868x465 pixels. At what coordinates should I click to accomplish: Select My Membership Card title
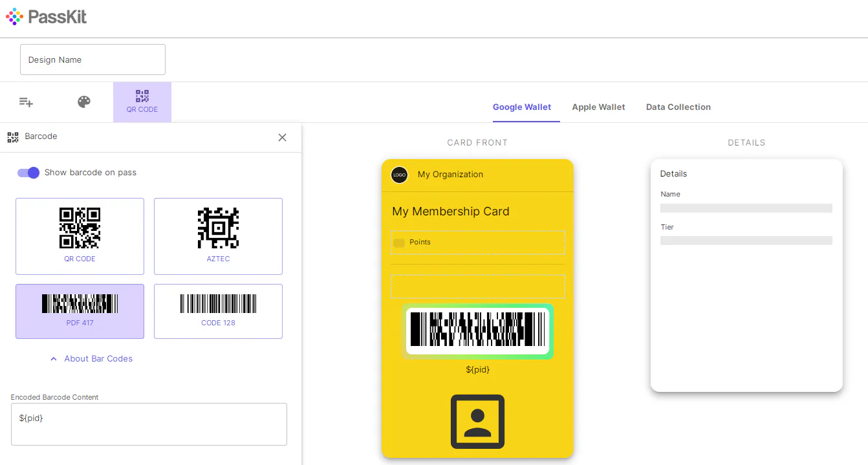click(451, 211)
